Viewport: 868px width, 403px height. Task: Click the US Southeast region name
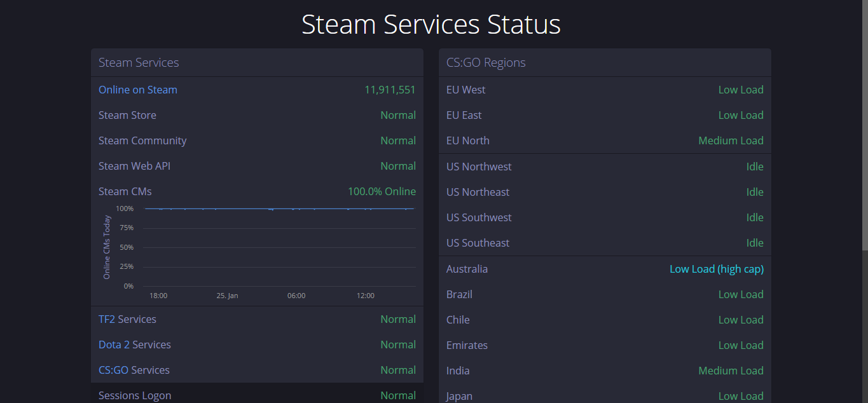478,243
